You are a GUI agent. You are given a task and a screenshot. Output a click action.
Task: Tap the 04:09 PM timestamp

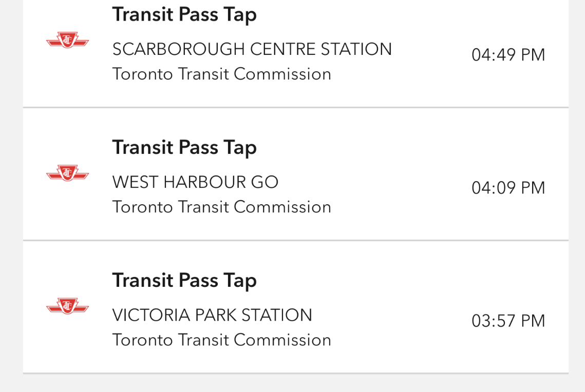(508, 188)
